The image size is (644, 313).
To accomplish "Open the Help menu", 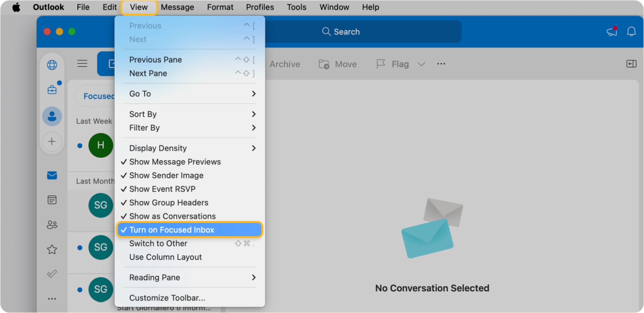I will (371, 7).
